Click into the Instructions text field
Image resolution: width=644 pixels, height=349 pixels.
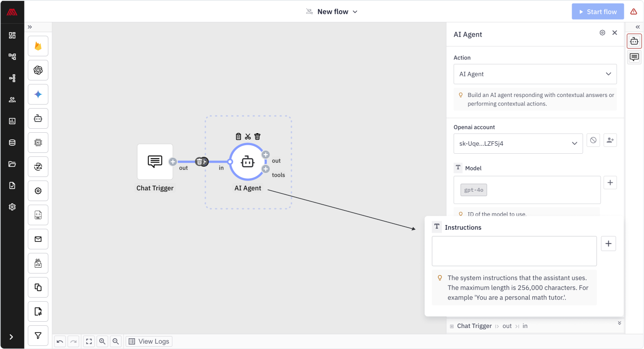coord(514,251)
